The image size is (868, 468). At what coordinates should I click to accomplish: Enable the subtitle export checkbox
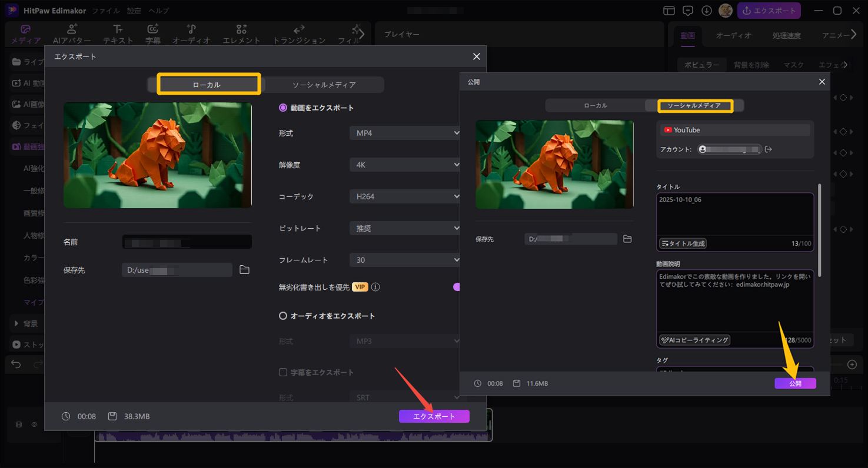point(283,372)
